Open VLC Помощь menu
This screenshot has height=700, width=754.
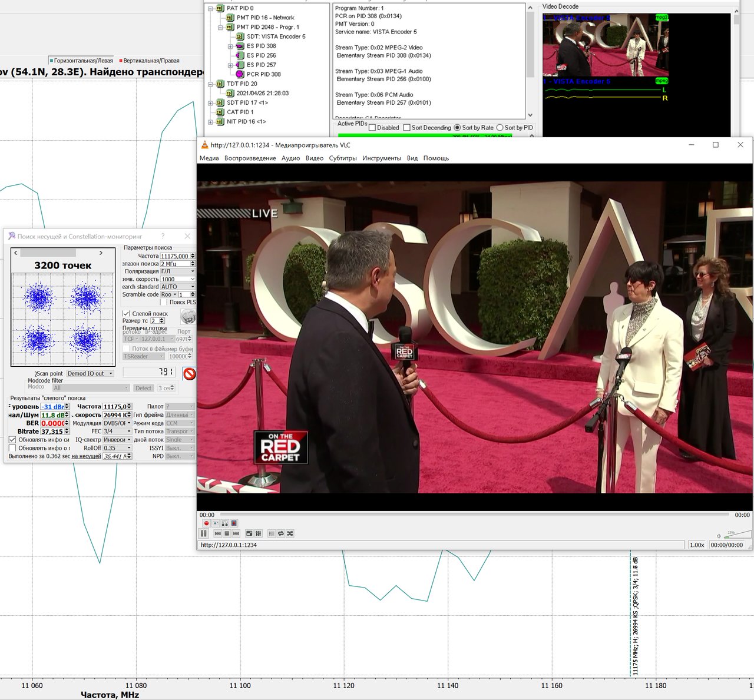point(436,158)
